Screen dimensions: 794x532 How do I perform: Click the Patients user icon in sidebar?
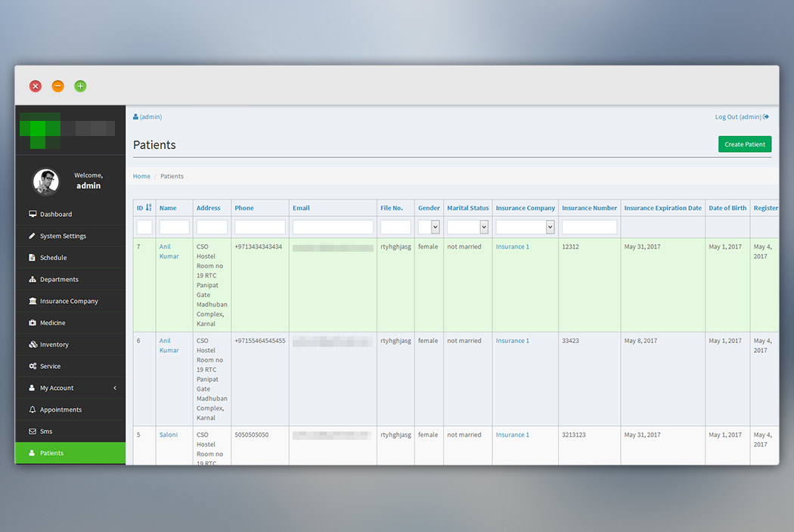(x=32, y=453)
